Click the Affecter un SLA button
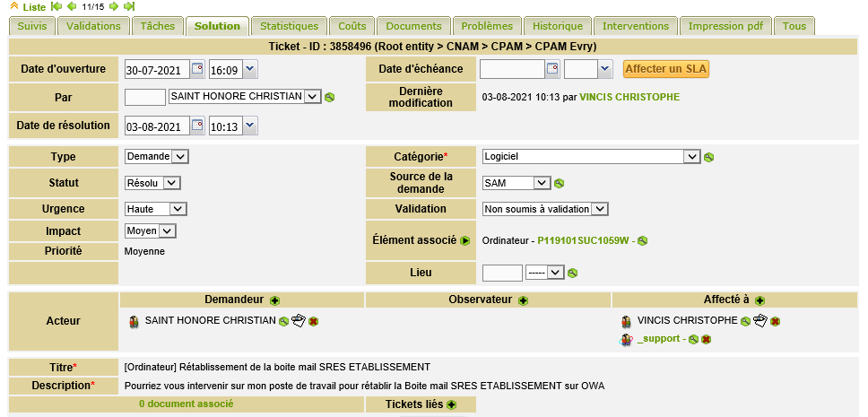868x417 pixels. click(654, 69)
